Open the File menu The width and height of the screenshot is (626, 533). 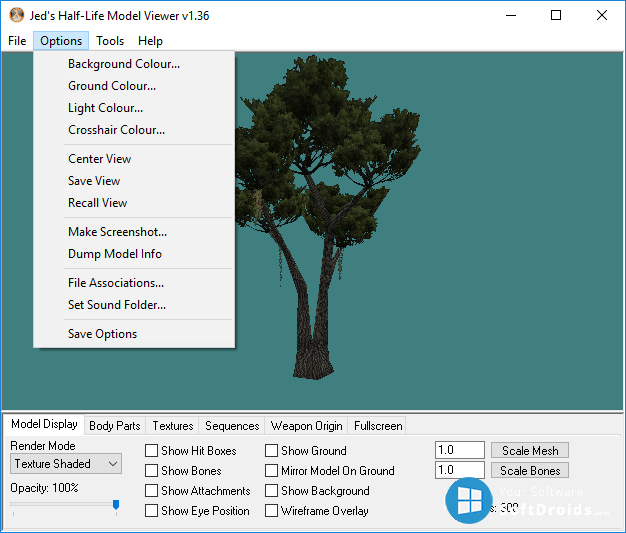[17, 41]
